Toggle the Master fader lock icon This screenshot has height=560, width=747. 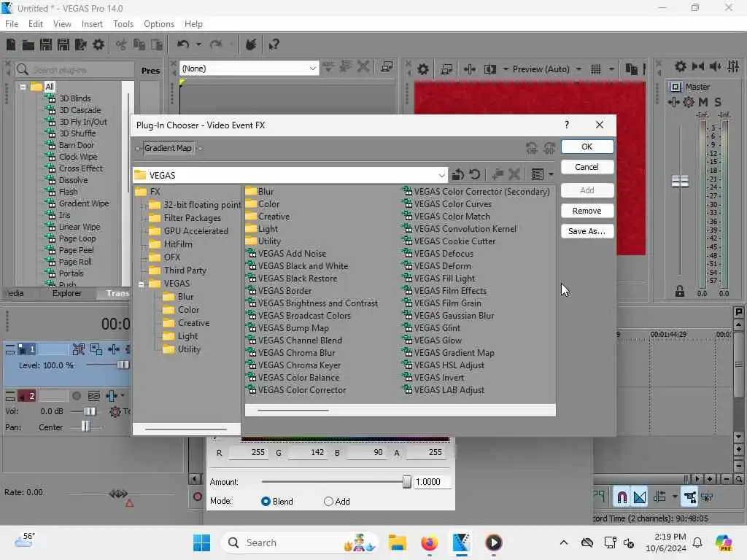click(x=680, y=292)
